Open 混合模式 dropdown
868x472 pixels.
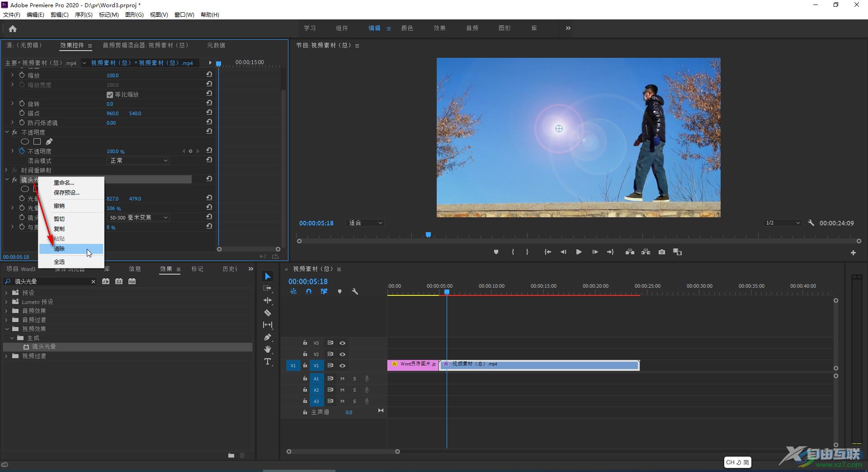138,160
